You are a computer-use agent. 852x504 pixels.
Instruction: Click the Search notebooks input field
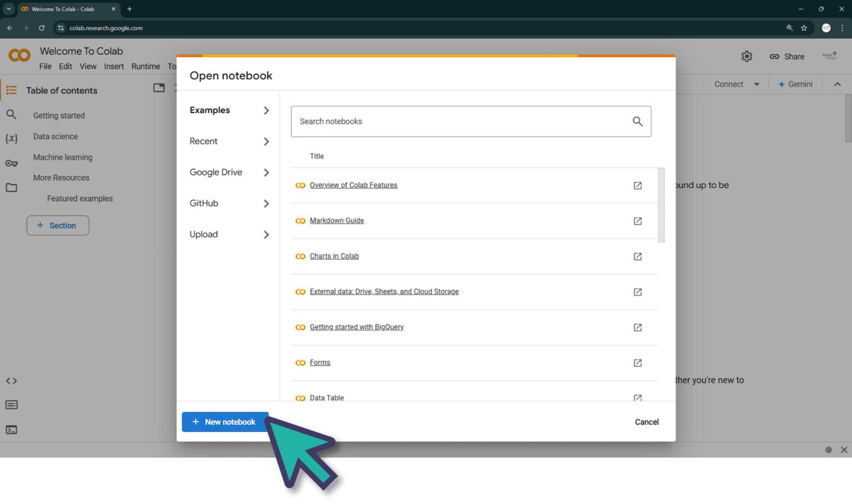click(x=460, y=121)
